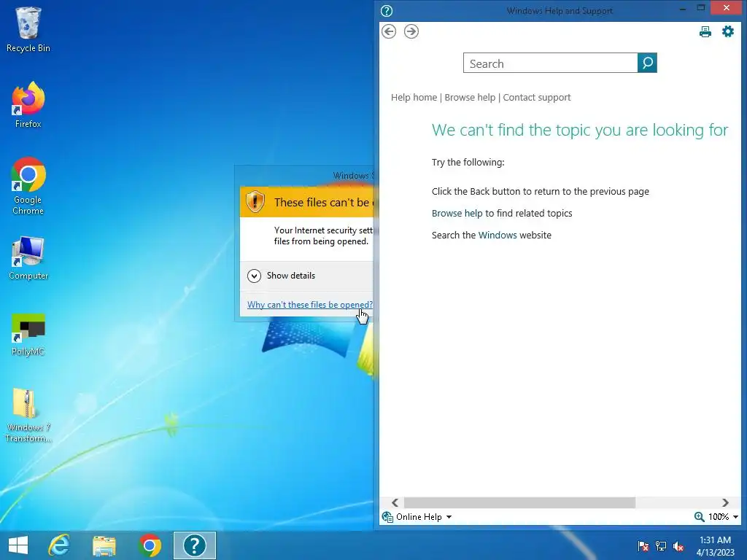Open clock showing 1:31 AM
The height and width of the screenshot is (560, 747).
pyautogui.click(x=715, y=545)
